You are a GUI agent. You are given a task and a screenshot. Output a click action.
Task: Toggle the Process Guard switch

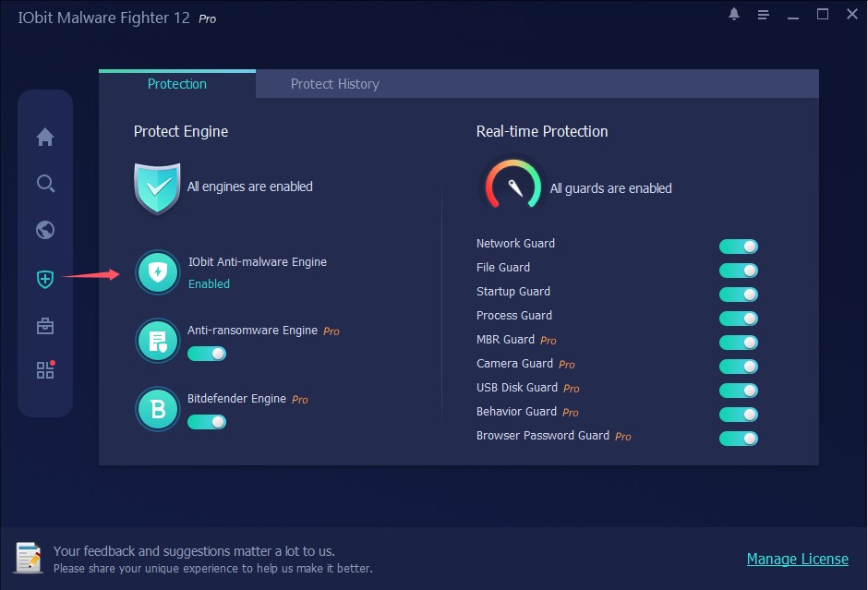739,319
